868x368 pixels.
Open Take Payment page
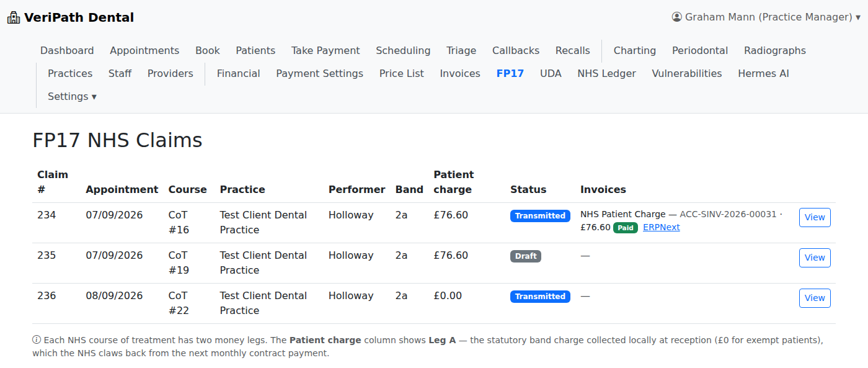(325, 50)
